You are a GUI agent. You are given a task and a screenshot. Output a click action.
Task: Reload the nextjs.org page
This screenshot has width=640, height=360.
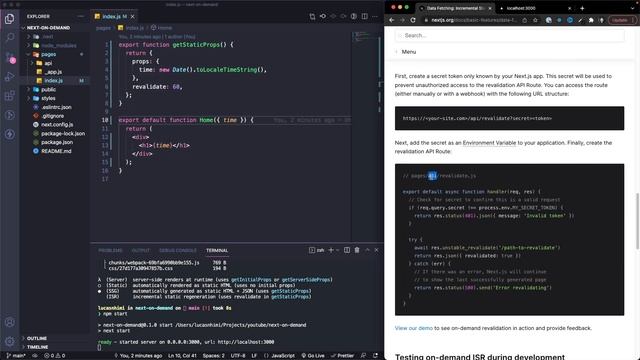[x=413, y=20]
